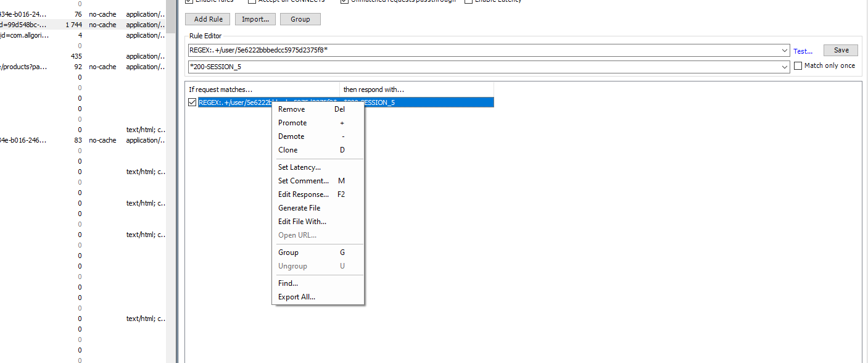Image resolution: width=868 pixels, height=363 pixels.
Task: Click the '/products?pa...' session URL cell
Action: click(24, 67)
